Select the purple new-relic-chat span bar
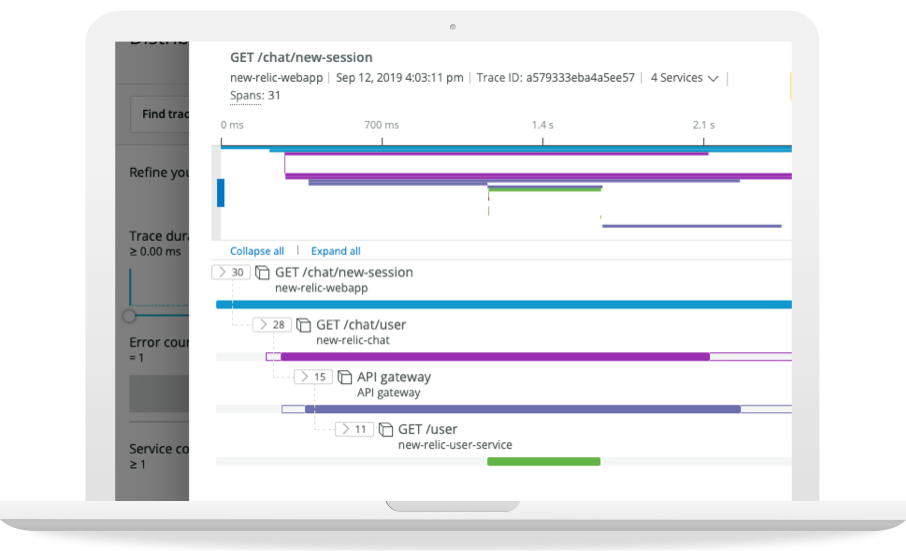Viewport: 906px width, 551px height. point(495,357)
